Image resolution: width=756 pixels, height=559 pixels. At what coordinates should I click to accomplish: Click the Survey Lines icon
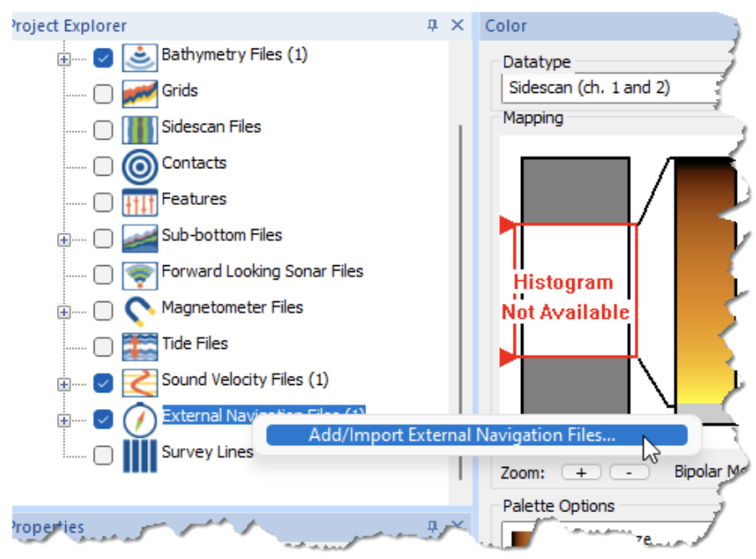pyautogui.click(x=140, y=455)
